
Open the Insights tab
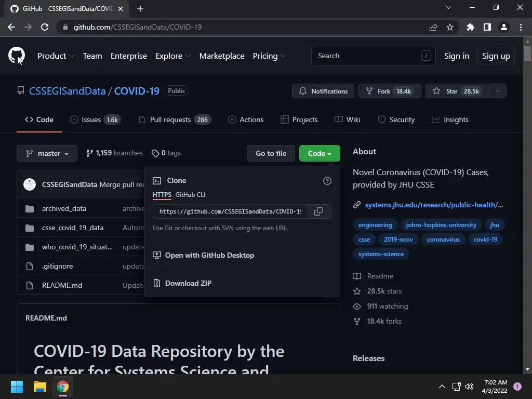tap(450, 120)
